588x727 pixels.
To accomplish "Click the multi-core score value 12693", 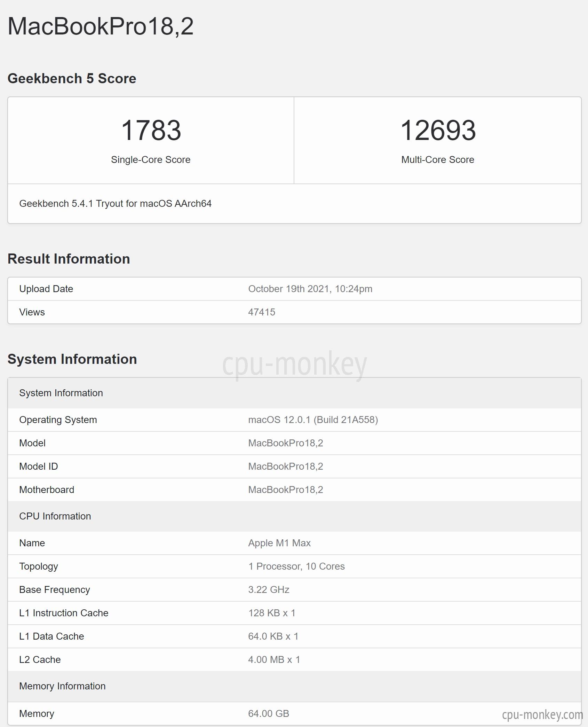I will [438, 130].
